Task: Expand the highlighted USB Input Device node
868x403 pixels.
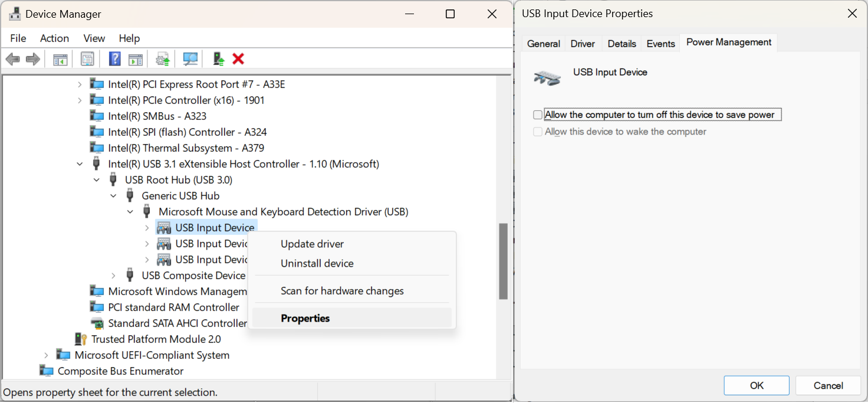Action: pos(147,228)
